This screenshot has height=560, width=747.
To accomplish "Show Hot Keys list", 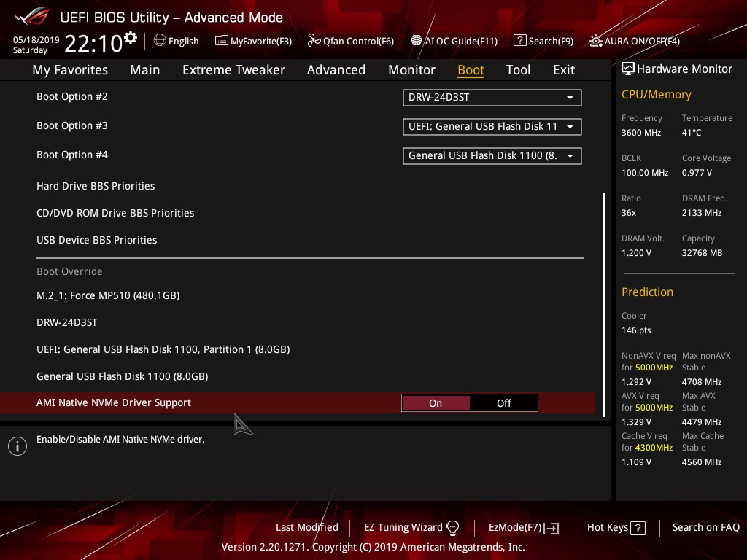I will coord(608,527).
